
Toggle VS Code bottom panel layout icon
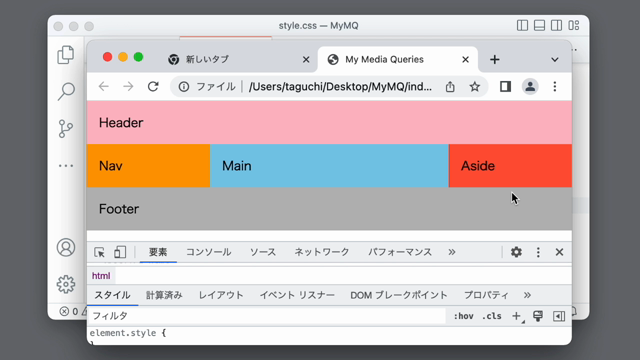pyautogui.click(x=539, y=25)
